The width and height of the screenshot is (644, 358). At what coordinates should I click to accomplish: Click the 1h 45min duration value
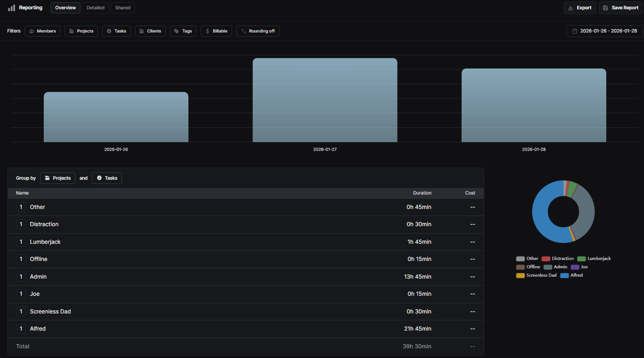click(419, 242)
